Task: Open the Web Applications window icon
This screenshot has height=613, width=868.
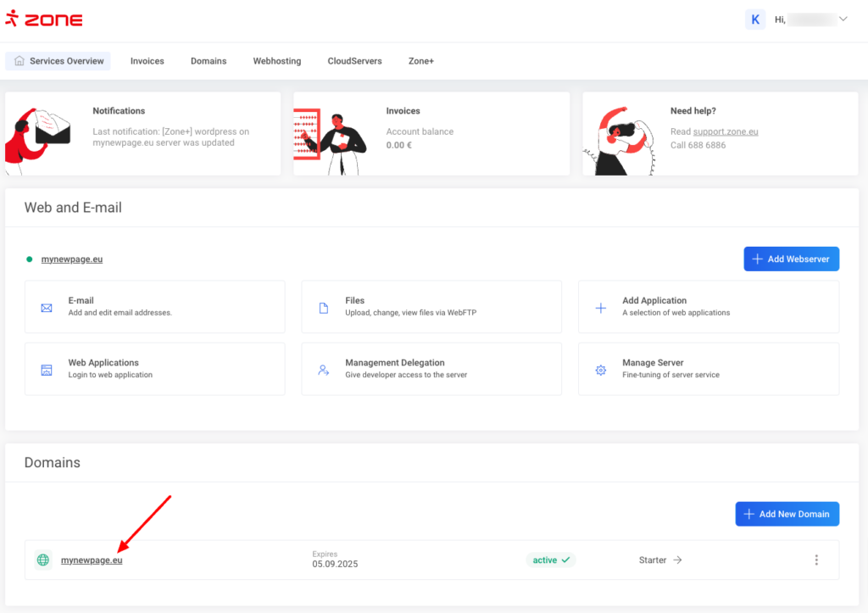Action: (47, 370)
